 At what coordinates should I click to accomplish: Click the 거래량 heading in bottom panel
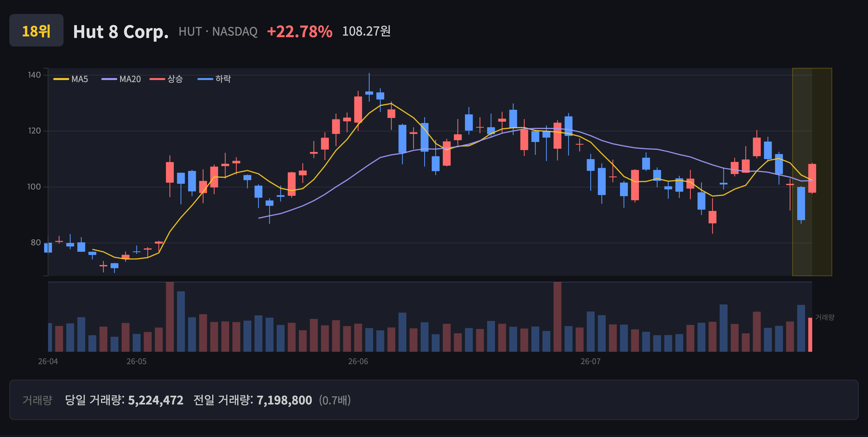pyautogui.click(x=37, y=400)
